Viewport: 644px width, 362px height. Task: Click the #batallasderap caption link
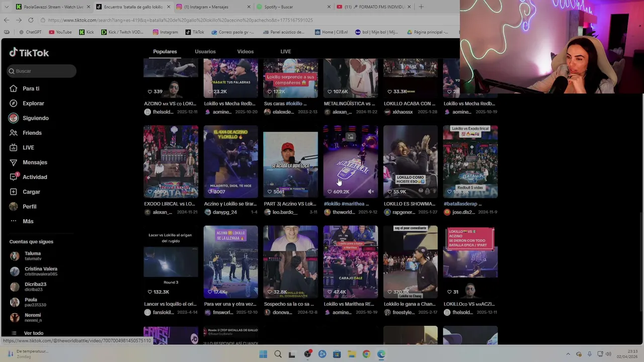click(462, 204)
